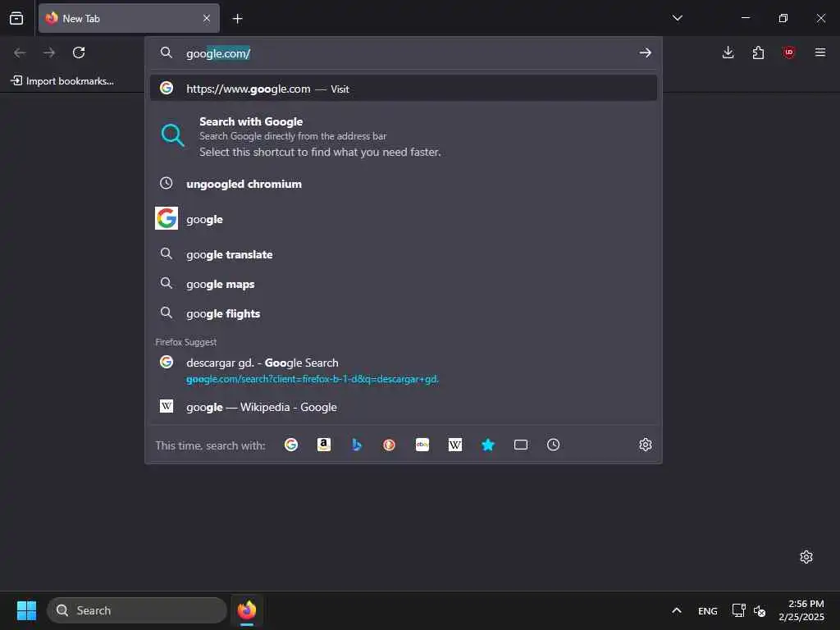Select the google maps suggestion

pyautogui.click(x=404, y=284)
